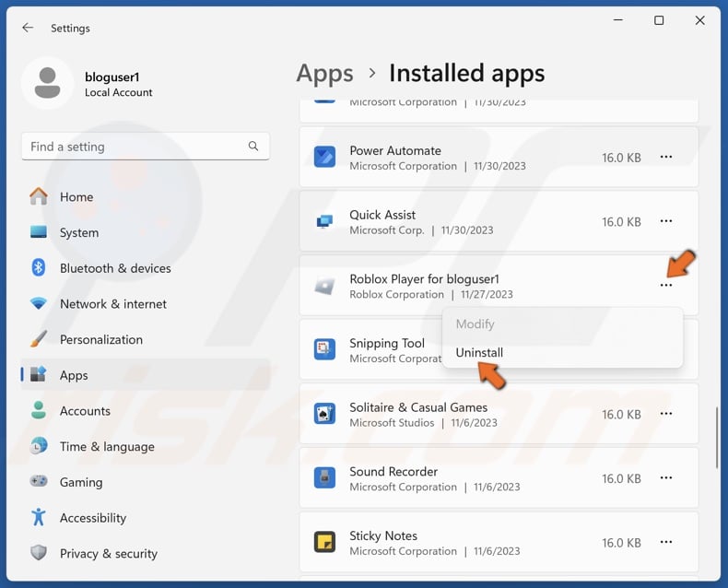This screenshot has height=588, width=728.
Task: Click the Power Automate app icon
Action: pos(324,158)
